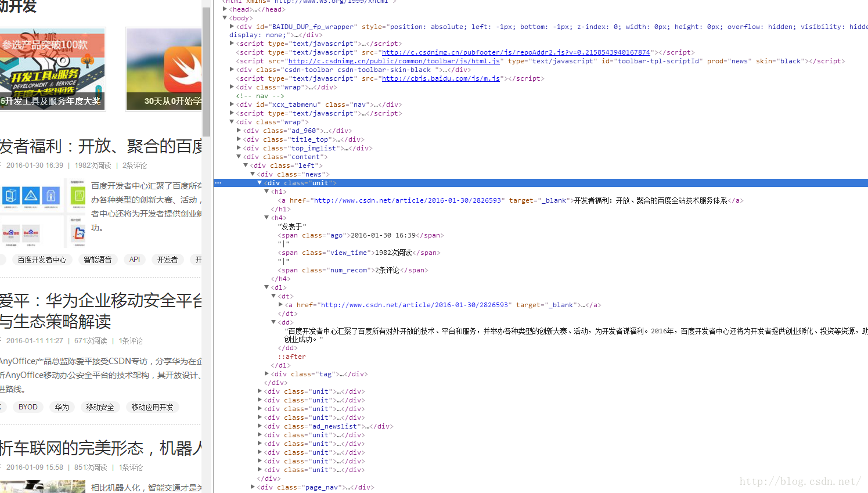Click the API tag
This screenshot has height=493, width=868.
coord(135,260)
